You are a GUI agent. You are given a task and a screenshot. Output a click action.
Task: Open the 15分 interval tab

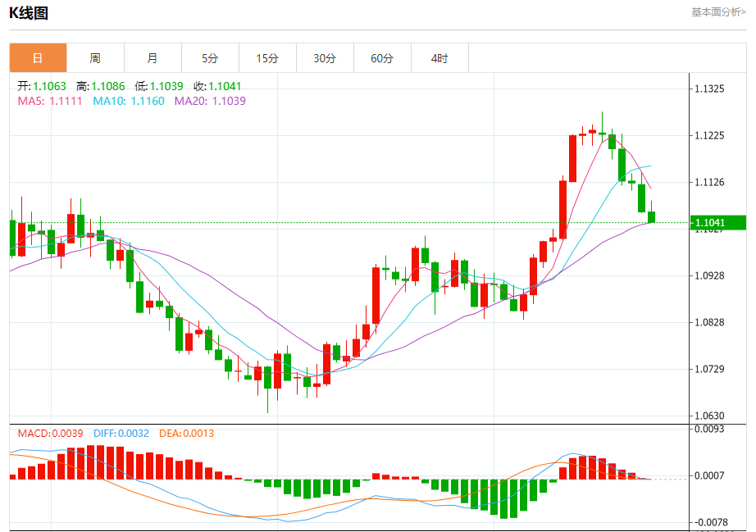click(x=267, y=58)
